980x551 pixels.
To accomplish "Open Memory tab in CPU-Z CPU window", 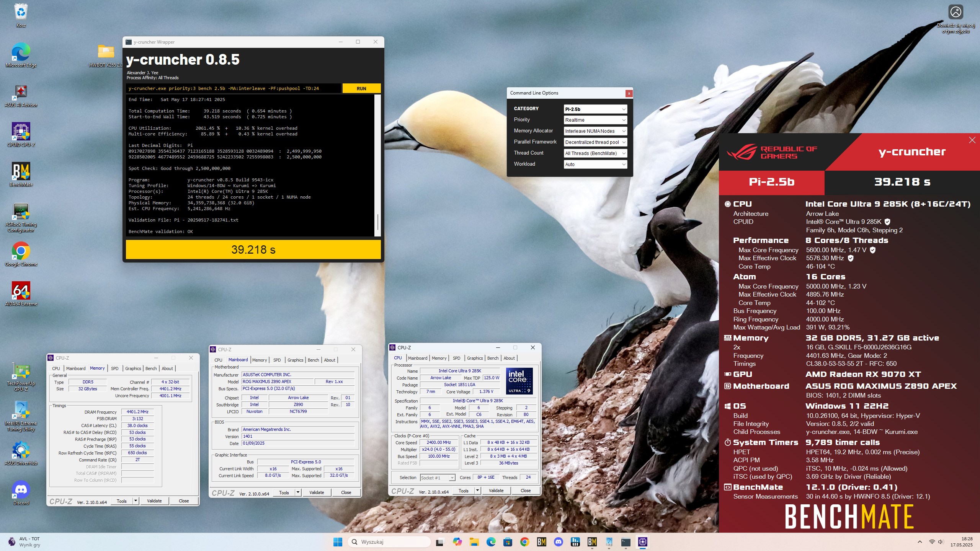I will [439, 358].
